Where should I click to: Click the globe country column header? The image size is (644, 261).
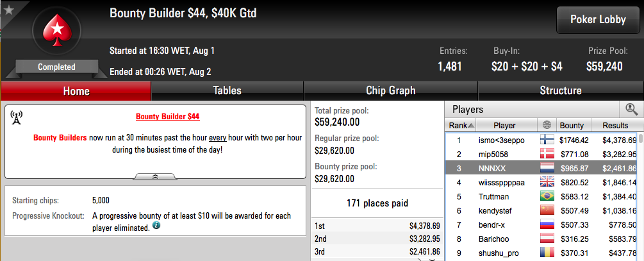[547, 125]
